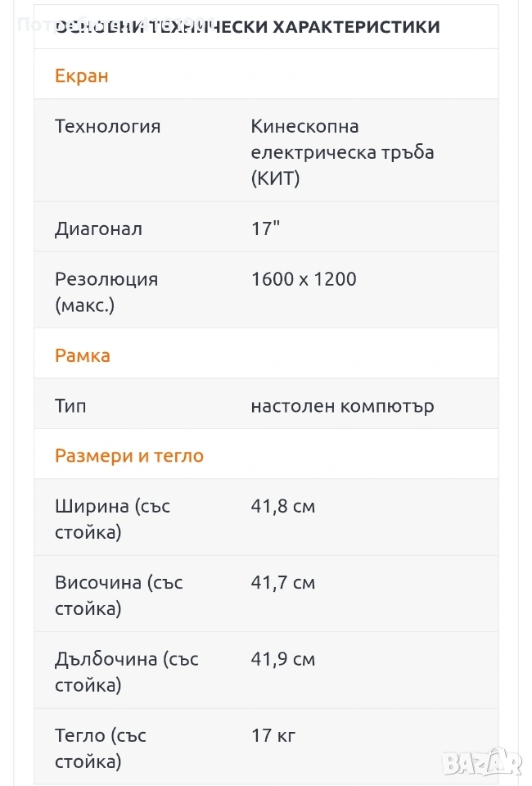Image resolution: width=532 pixels, height=786 pixels.
Task: Click the 'Екран' section heading
Action: [82, 76]
